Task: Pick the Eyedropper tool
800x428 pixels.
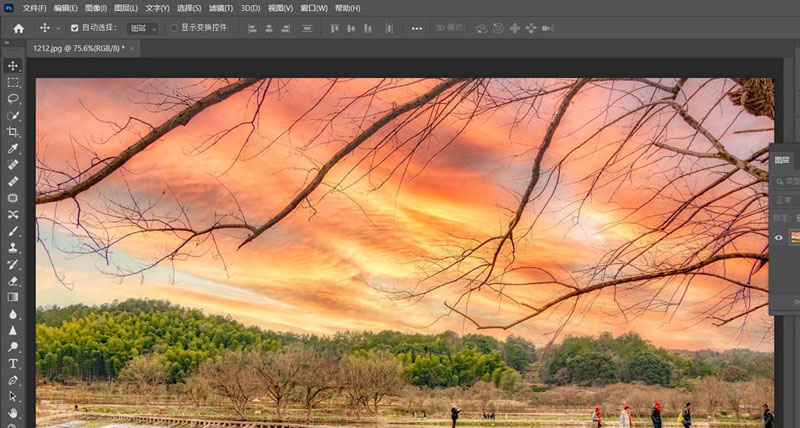Action: tap(13, 148)
